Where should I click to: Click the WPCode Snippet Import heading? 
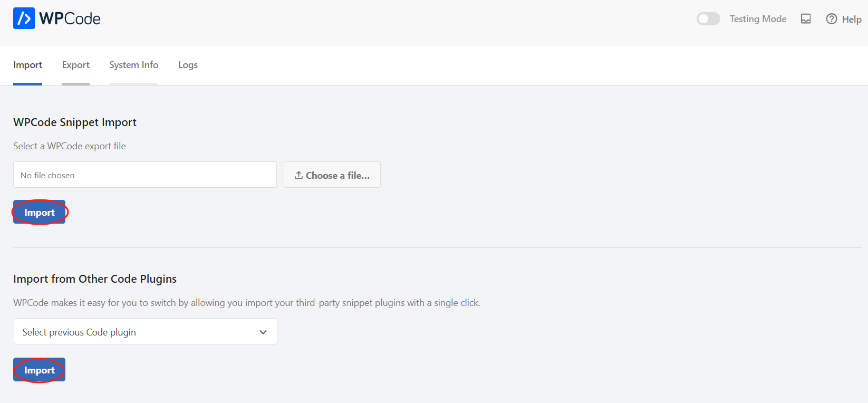[75, 122]
